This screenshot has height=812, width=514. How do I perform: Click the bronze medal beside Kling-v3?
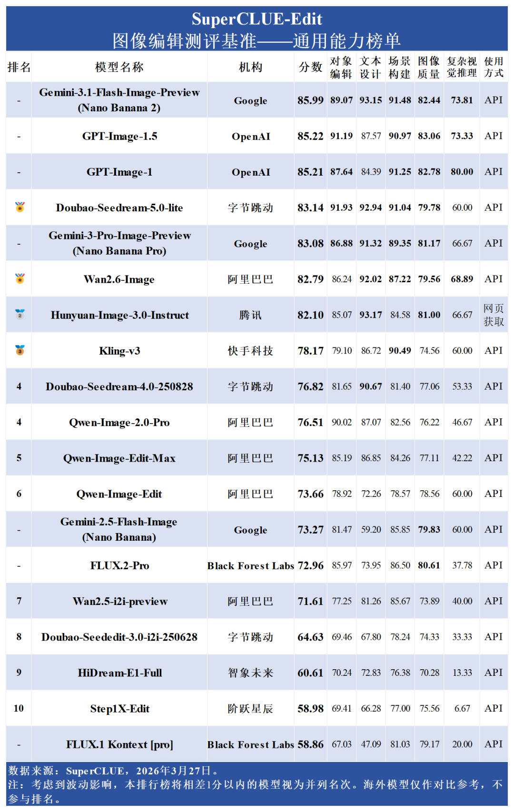[20, 350]
